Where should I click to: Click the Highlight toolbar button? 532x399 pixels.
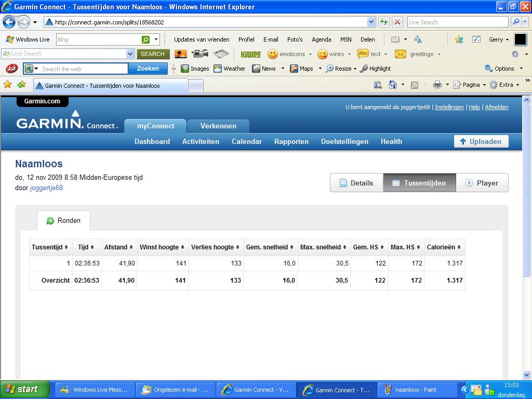[x=375, y=69]
